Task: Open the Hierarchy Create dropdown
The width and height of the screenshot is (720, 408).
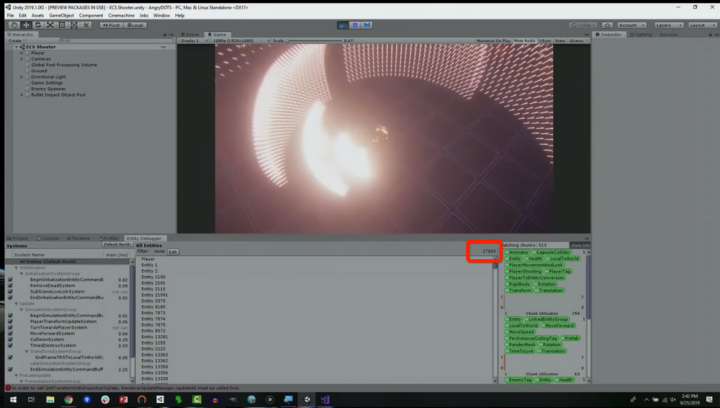Action: (x=16, y=41)
